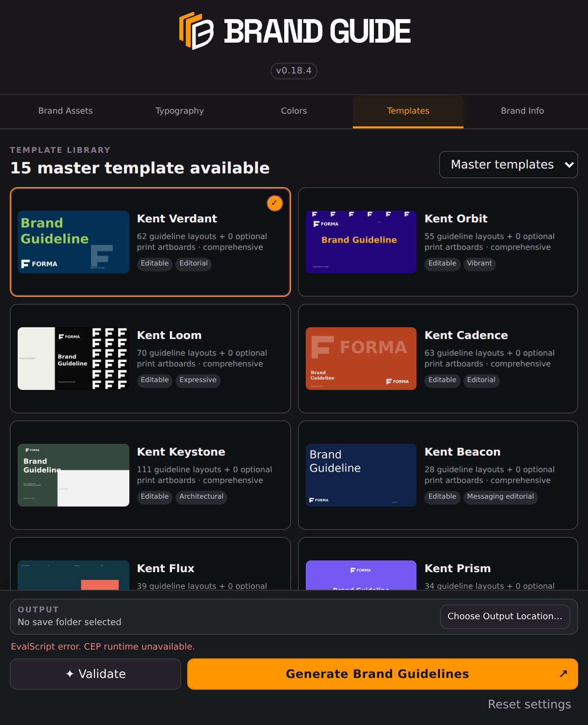588x725 pixels.
Task: Pick the Kent Keystone thumbnail
Action: pos(73,475)
